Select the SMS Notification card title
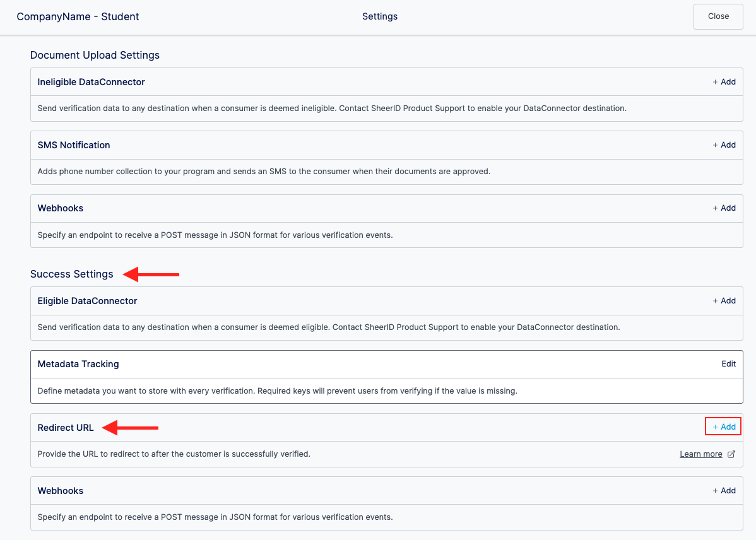Viewport: 756px width, 540px height. point(74,145)
